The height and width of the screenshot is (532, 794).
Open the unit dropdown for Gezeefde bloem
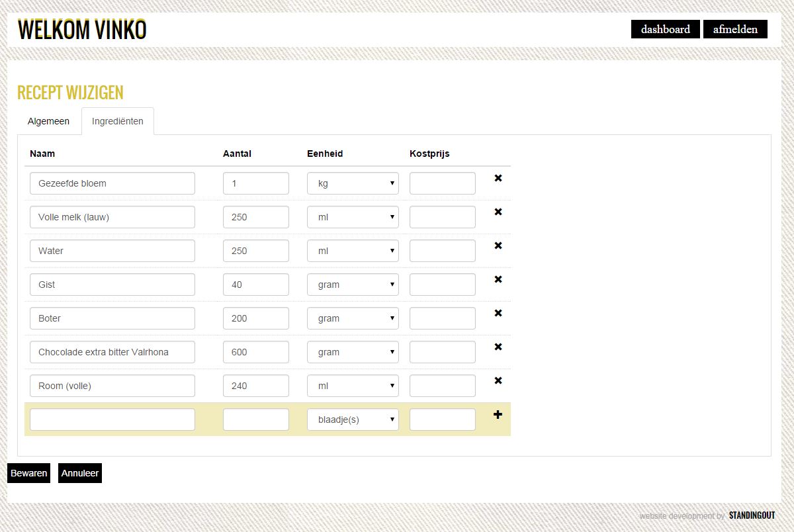point(353,183)
